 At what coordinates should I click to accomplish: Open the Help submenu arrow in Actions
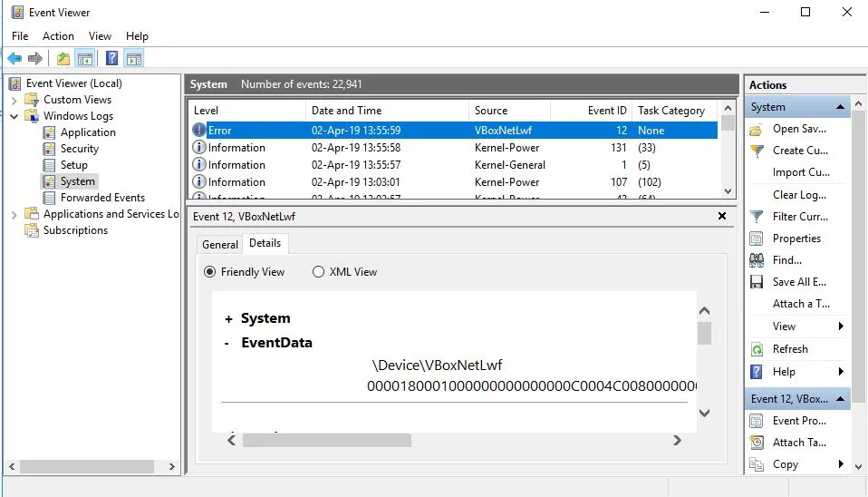841,371
